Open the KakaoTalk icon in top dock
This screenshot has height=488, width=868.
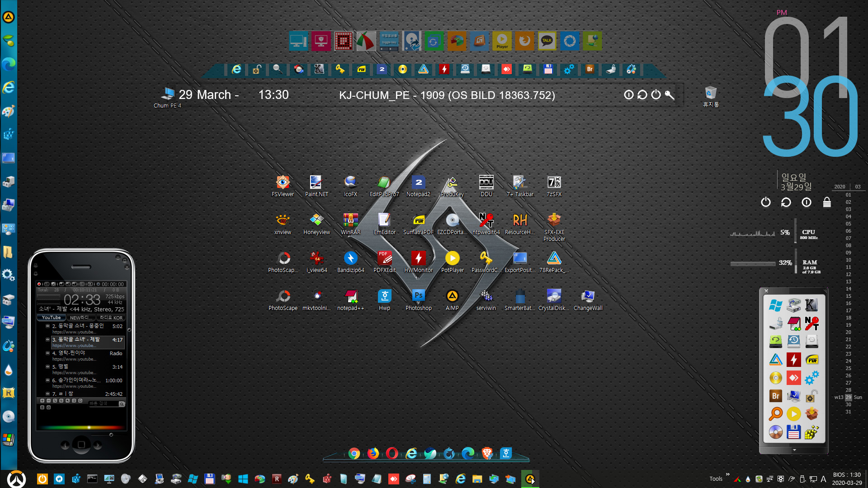click(547, 41)
